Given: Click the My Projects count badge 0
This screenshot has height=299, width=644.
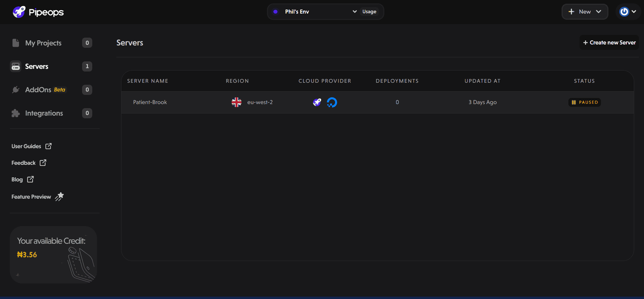Looking at the screenshot, I should (87, 43).
